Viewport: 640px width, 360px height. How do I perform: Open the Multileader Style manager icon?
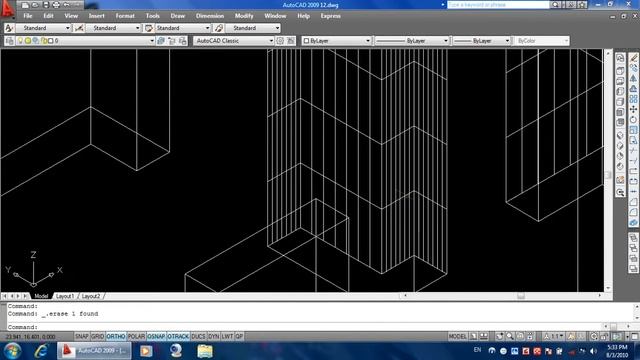click(x=219, y=28)
